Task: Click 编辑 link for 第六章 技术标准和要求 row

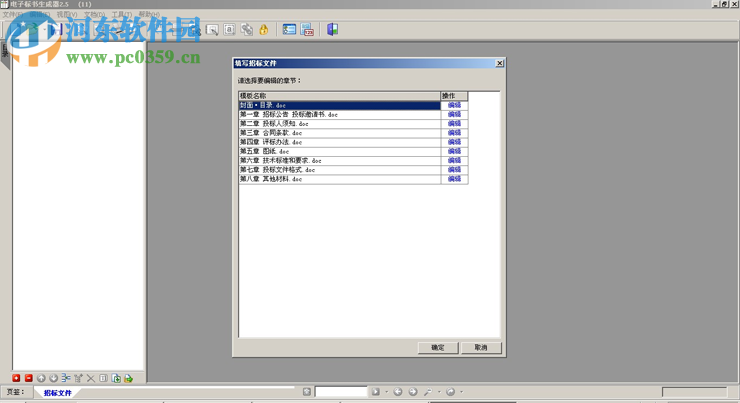Action: coord(454,160)
